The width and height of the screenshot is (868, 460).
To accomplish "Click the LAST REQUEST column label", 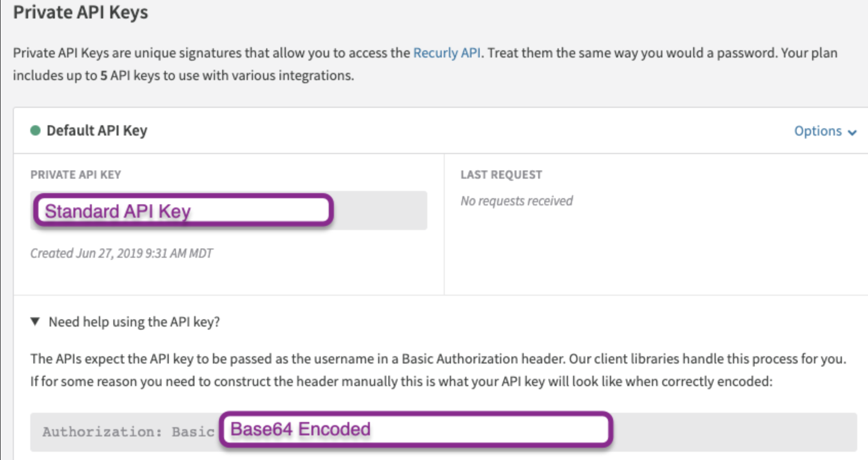I will 501,175.
